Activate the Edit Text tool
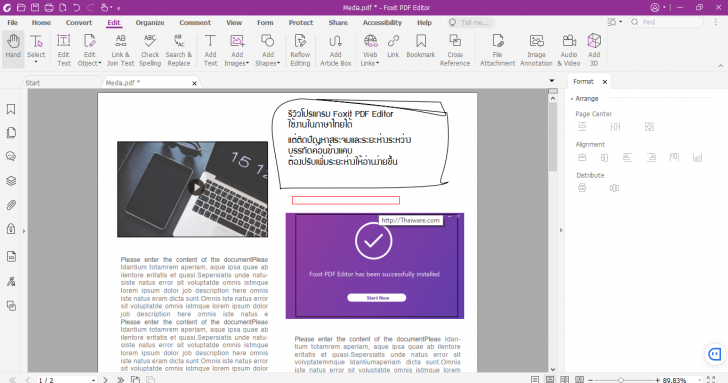 pyautogui.click(x=64, y=50)
